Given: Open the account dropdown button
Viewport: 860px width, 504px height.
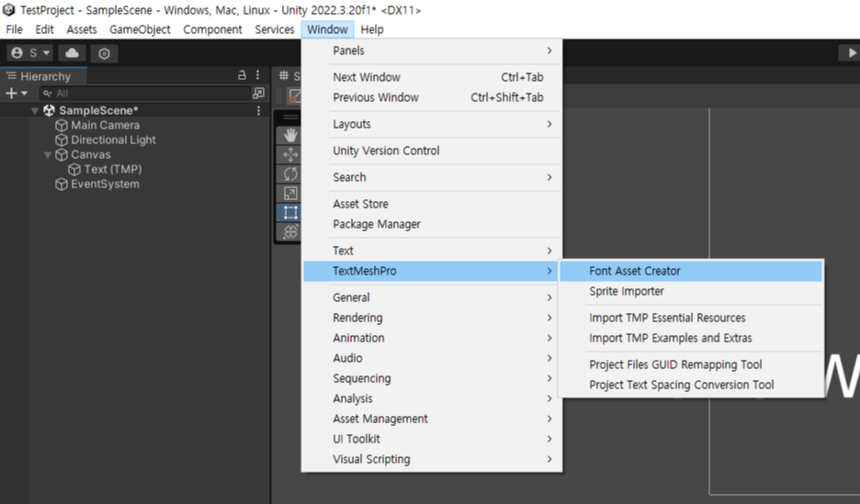Looking at the screenshot, I should tap(30, 53).
